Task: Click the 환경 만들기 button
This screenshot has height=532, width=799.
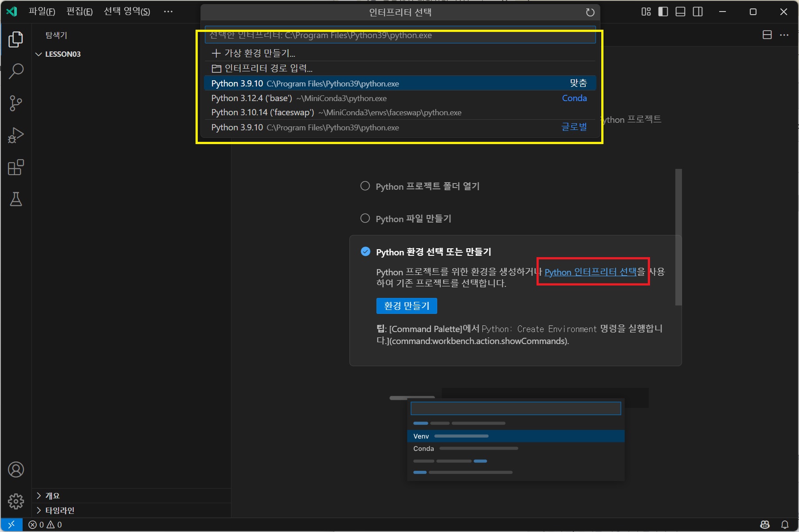Action: [x=407, y=306]
